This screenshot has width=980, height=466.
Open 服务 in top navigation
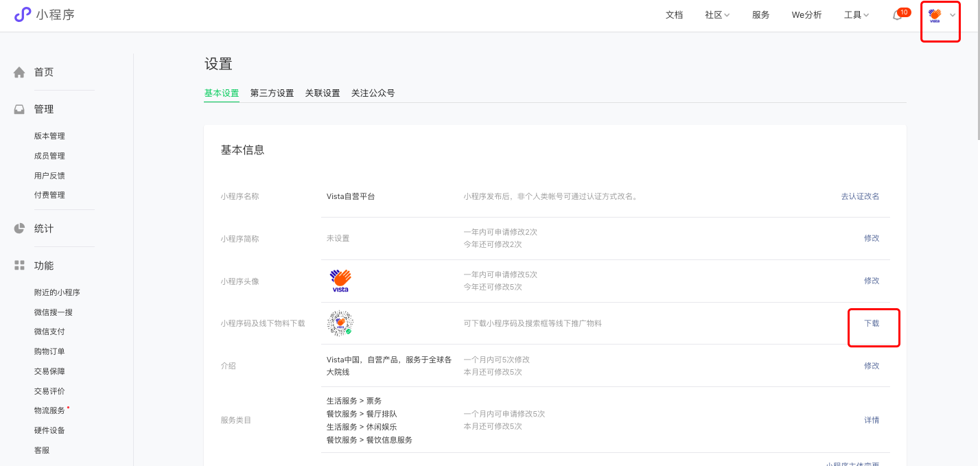pos(760,15)
